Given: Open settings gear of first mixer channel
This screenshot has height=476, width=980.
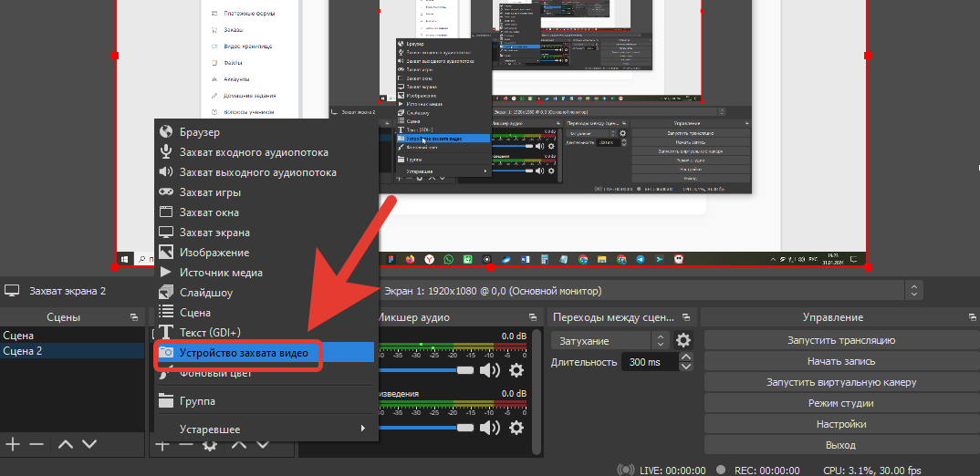Looking at the screenshot, I should pyautogui.click(x=516, y=369).
